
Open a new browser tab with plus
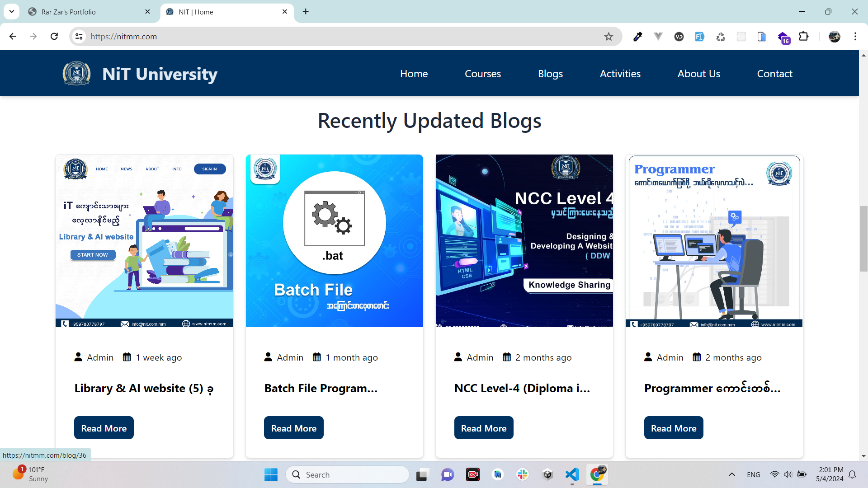tap(306, 12)
